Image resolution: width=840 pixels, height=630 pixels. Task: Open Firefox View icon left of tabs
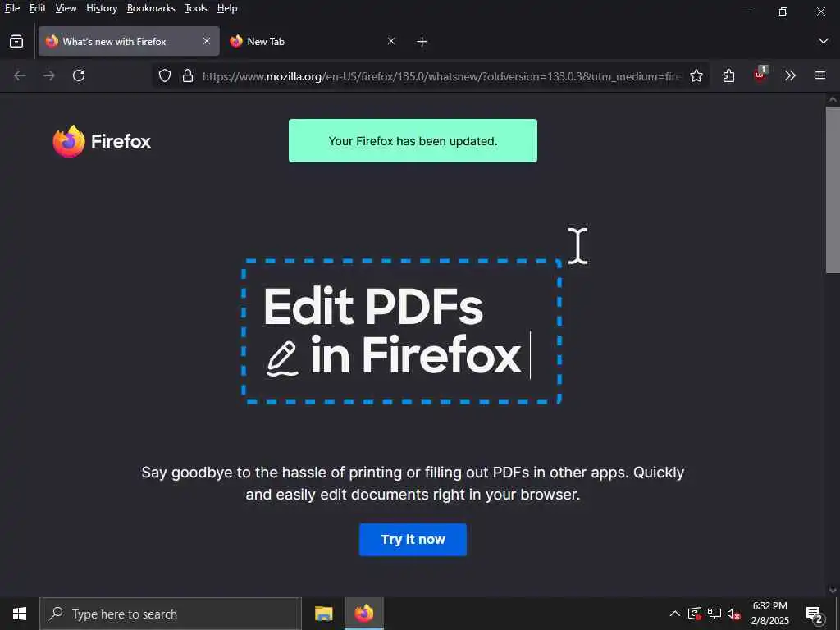tap(16, 41)
